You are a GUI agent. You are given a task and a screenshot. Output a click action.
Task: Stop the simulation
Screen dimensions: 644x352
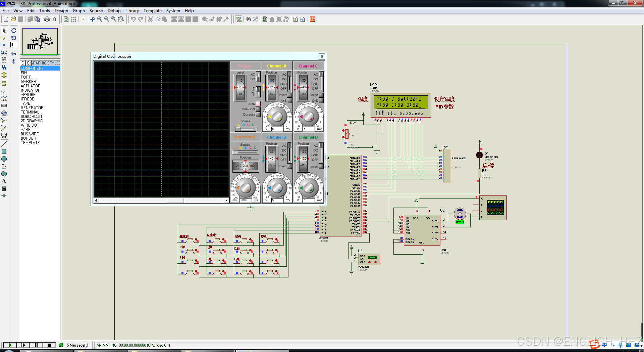(49, 345)
